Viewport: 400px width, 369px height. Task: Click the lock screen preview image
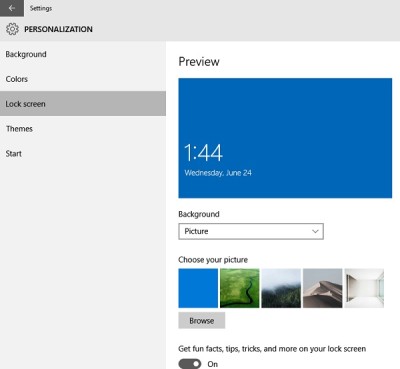pos(285,138)
